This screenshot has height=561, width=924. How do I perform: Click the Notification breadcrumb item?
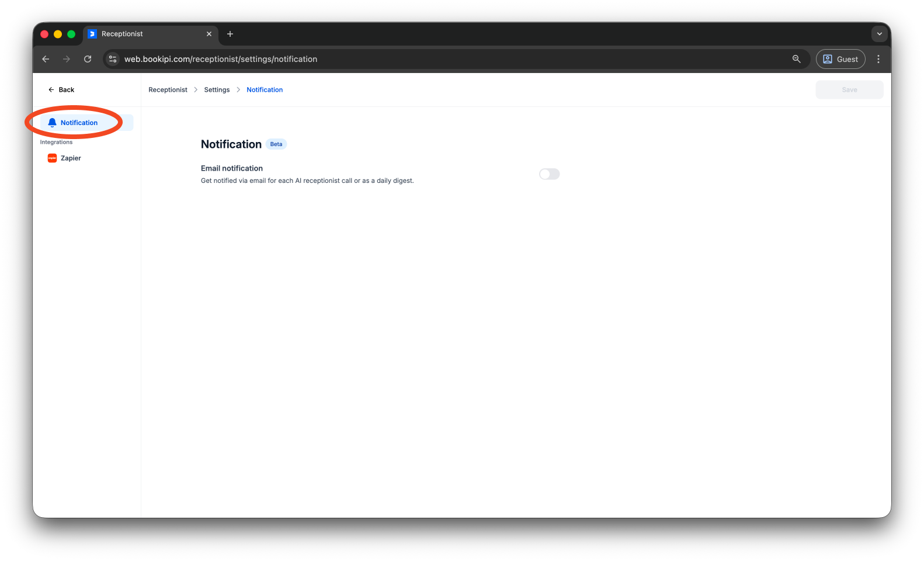click(265, 89)
